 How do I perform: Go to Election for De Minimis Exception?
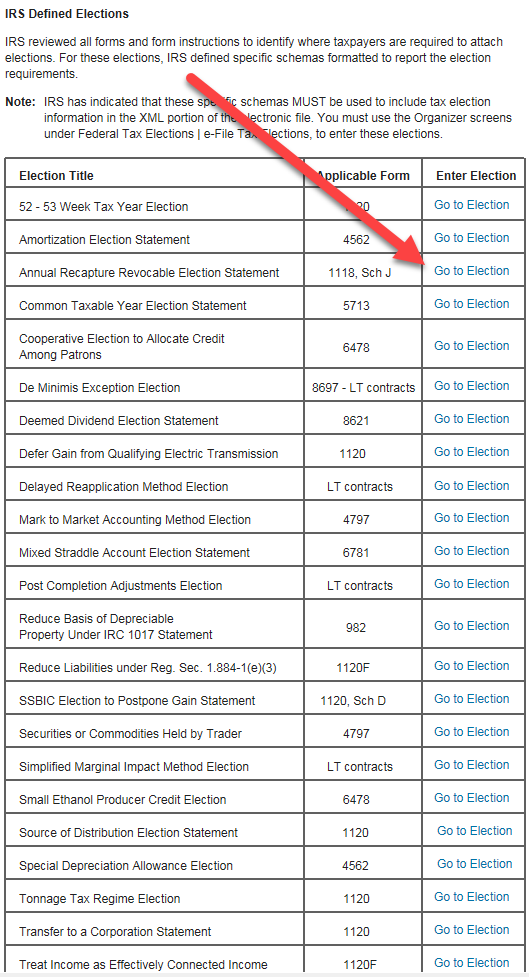(472, 386)
